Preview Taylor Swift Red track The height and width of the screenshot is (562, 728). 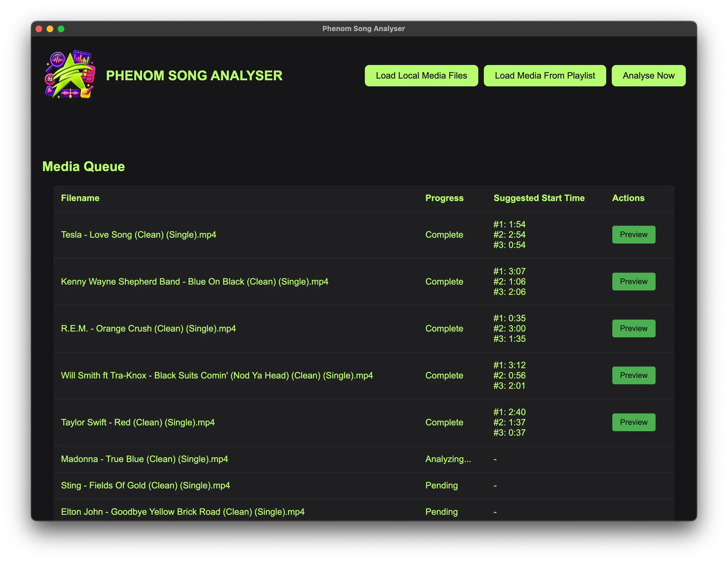click(633, 422)
